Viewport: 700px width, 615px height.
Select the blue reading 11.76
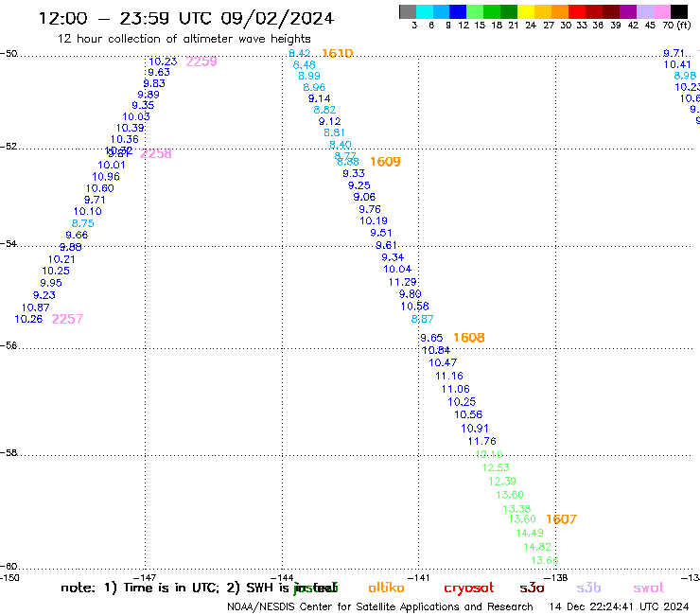482,441
